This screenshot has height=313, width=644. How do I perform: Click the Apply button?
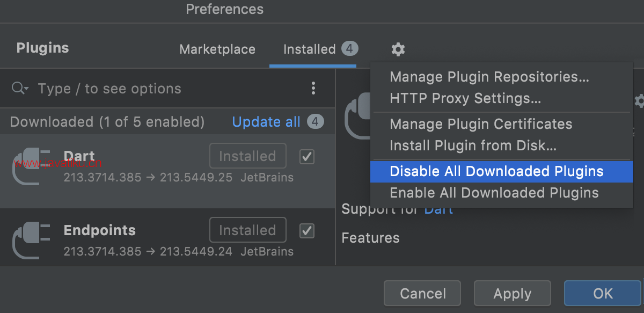(513, 294)
